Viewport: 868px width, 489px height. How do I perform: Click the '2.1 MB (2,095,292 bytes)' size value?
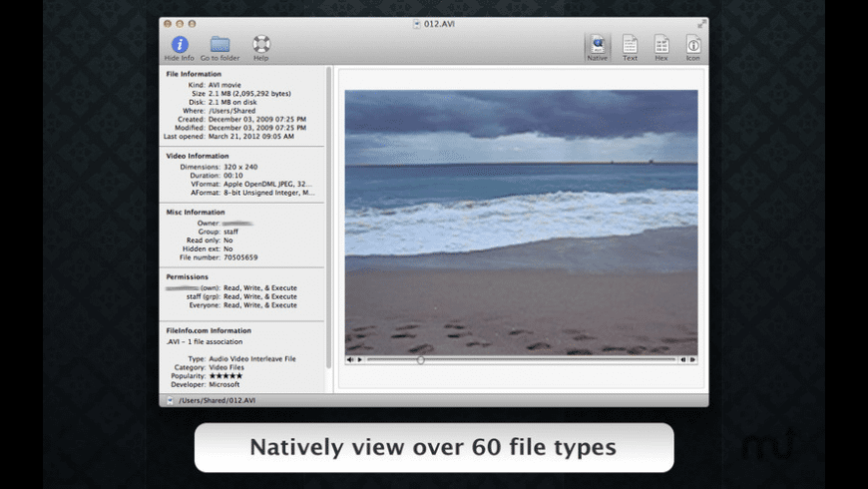click(249, 94)
